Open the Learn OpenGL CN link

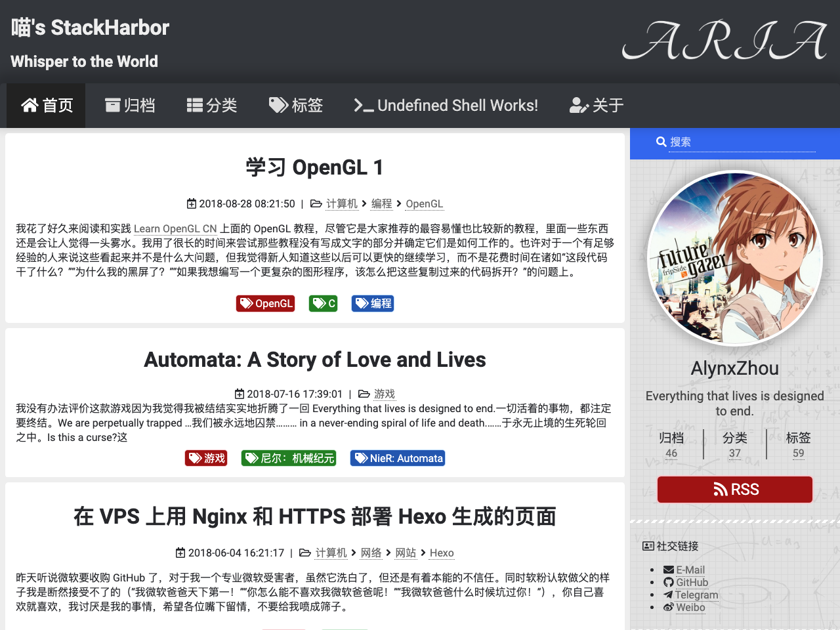[175, 228]
